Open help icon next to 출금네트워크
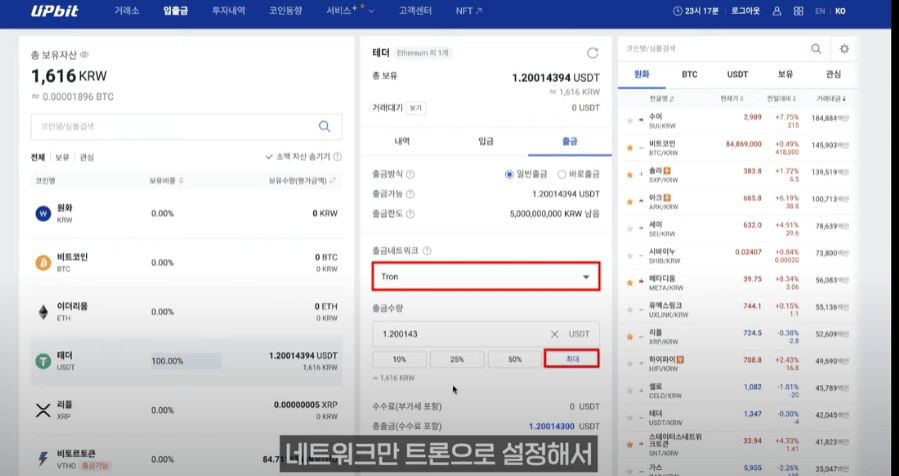This screenshot has width=899, height=476. pyautogui.click(x=427, y=251)
